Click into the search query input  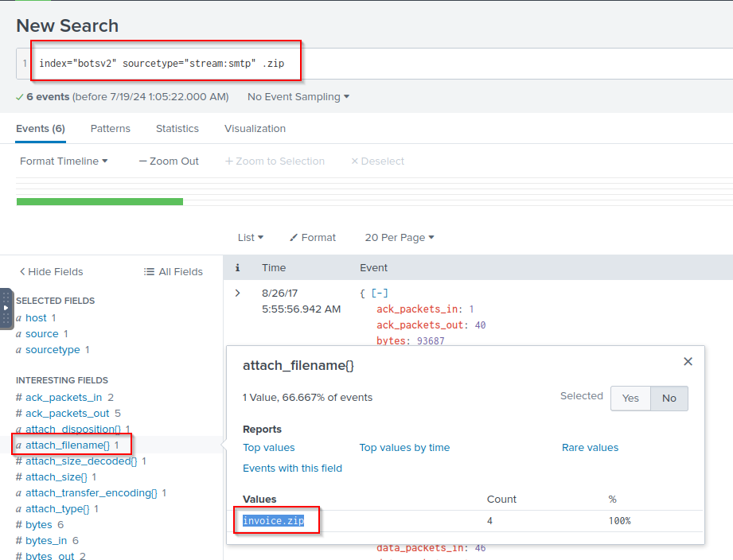478,64
